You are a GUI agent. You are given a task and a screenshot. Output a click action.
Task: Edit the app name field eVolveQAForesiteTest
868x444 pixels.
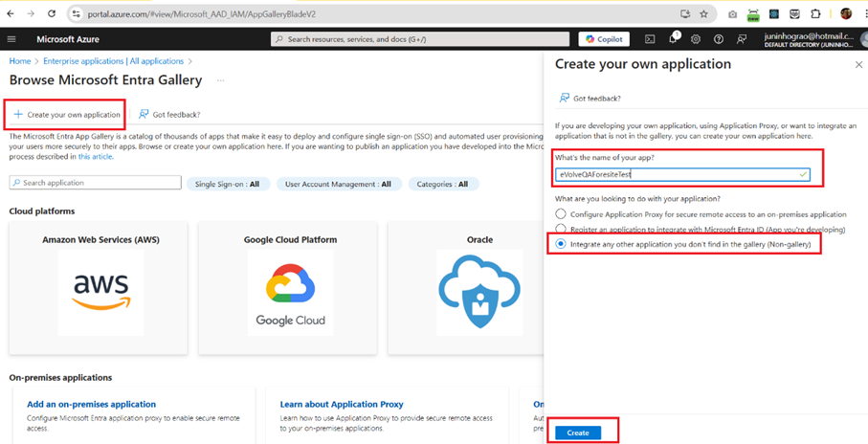682,174
